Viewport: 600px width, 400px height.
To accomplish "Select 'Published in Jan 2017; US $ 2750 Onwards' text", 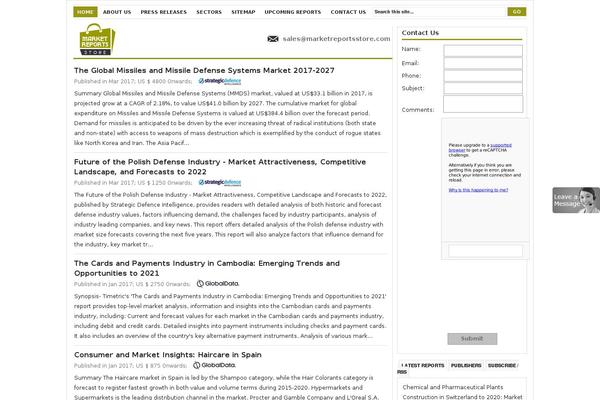I will tap(132, 284).
